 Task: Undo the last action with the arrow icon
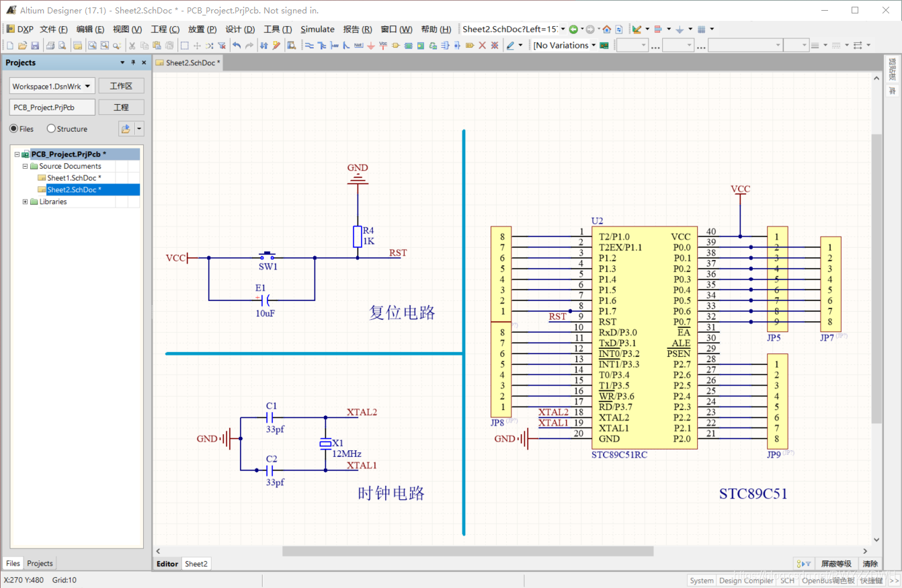[x=237, y=46]
